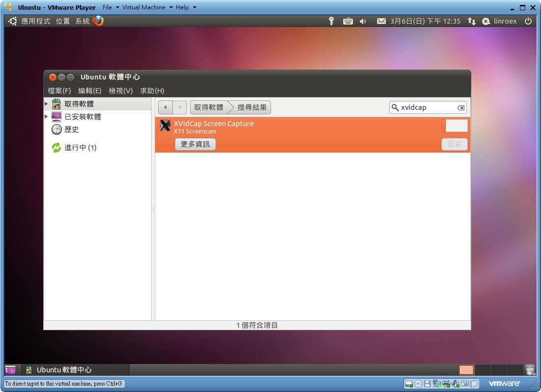The image size is (541, 392).
Task: Click the accessibility key indicator icon
Action: pos(331,21)
